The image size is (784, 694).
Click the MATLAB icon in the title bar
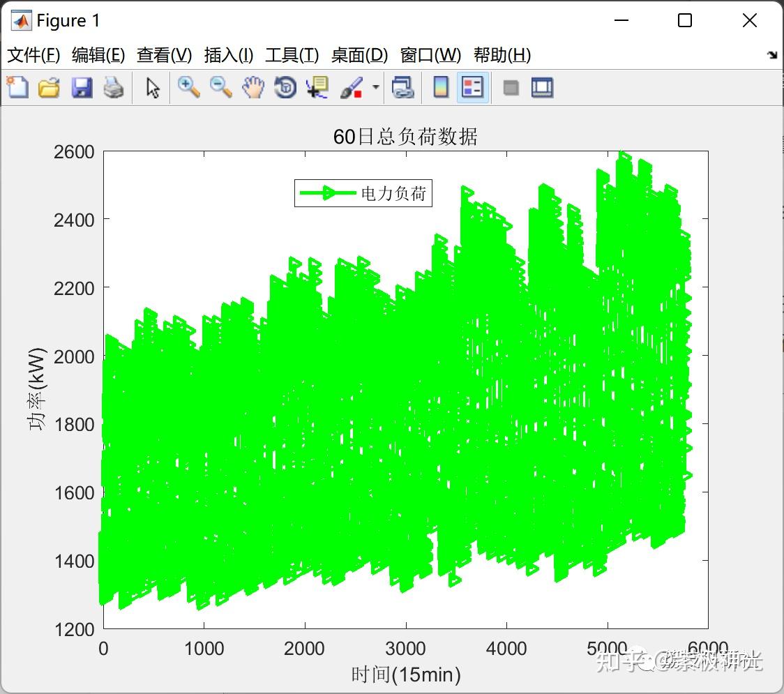(21, 20)
